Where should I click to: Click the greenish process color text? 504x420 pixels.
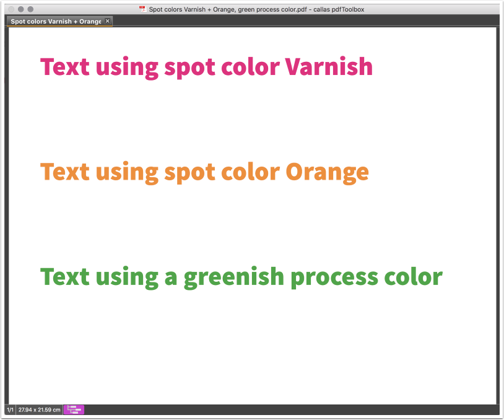coord(241,278)
